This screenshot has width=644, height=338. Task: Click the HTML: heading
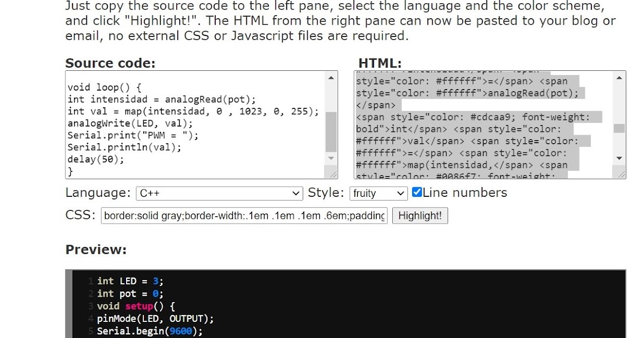click(379, 63)
